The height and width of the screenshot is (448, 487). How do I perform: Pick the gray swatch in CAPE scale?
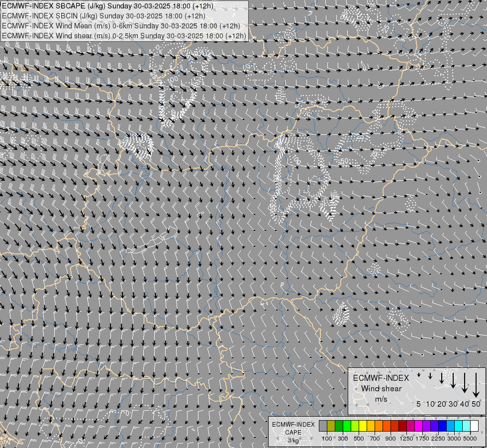coord(323,426)
